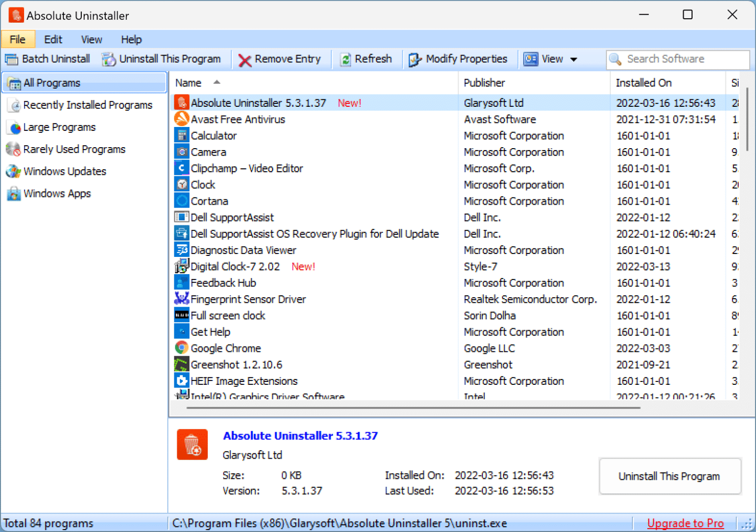The height and width of the screenshot is (532, 756).
Task: Sort by the Name column header
Action: click(x=189, y=83)
